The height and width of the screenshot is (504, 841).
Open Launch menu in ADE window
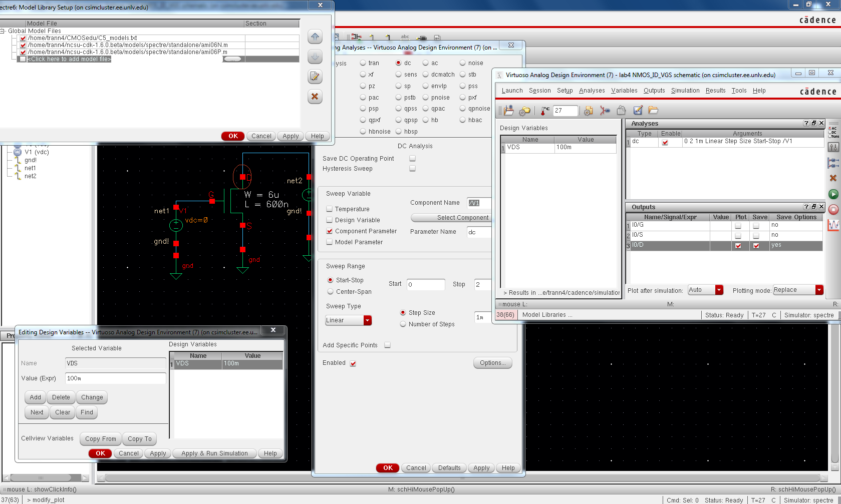512,91
